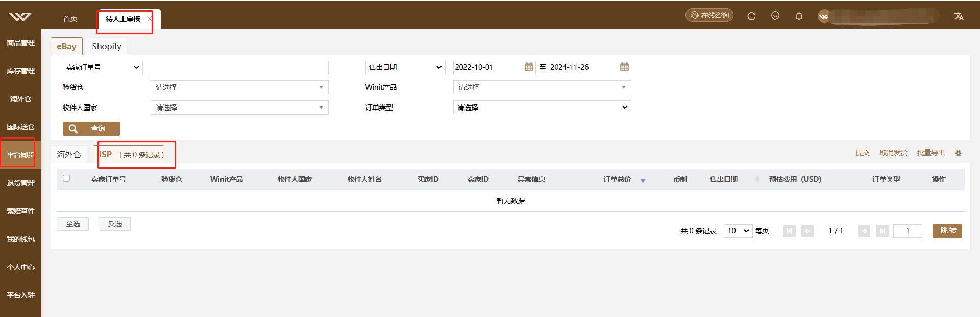Click the language translate icon
Image resolution: width=980 pixels, height=317 pixels.
[959, 16]
